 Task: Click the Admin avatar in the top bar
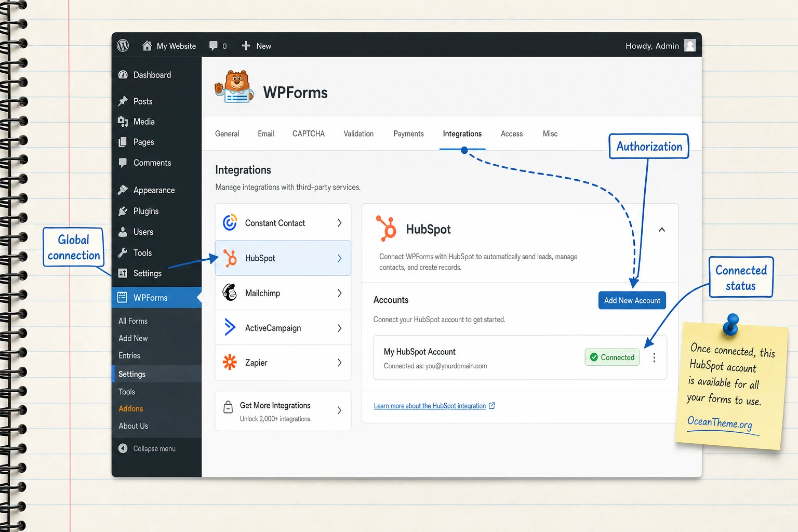click(690, 46)
